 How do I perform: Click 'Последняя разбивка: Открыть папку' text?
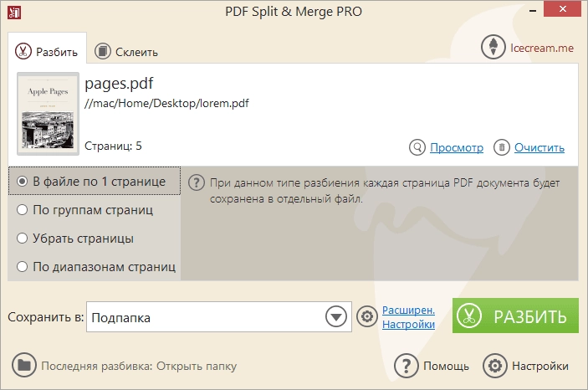(139, 366)
